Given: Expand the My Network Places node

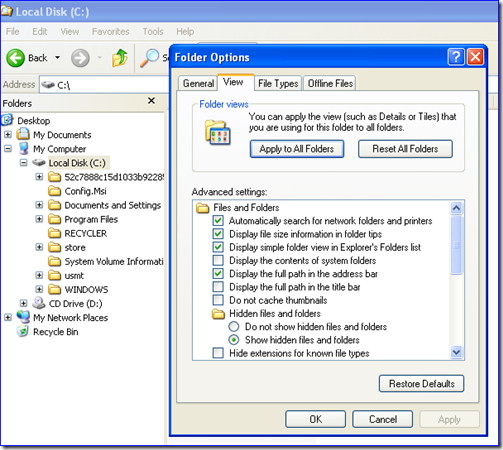Looking at the screenshot, I should click(x=8, y=317).
